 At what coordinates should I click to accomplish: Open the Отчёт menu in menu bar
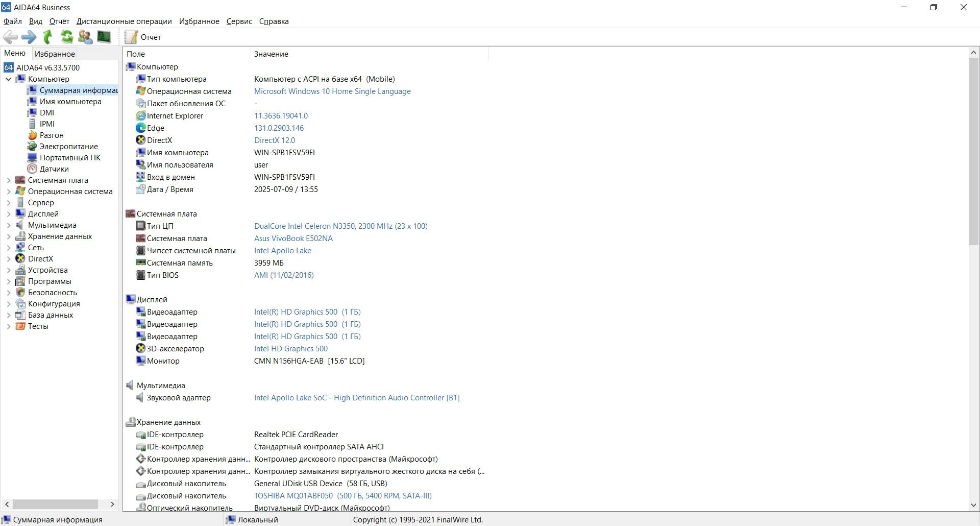[59, 21]
